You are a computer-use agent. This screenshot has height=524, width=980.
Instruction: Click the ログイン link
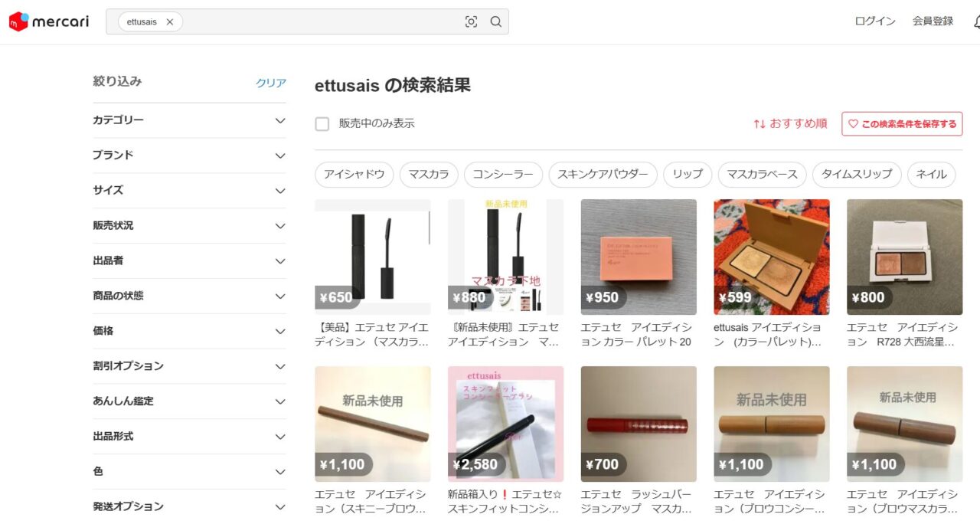[875, 21]
